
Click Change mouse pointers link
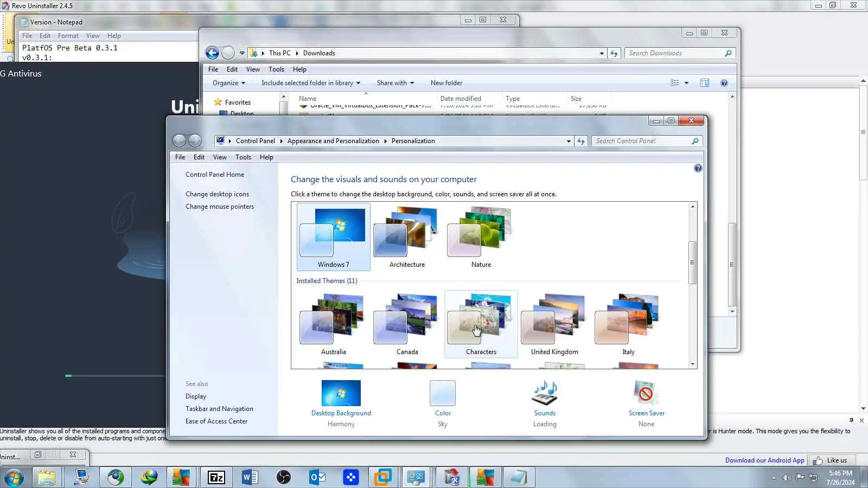pos(220,207)
